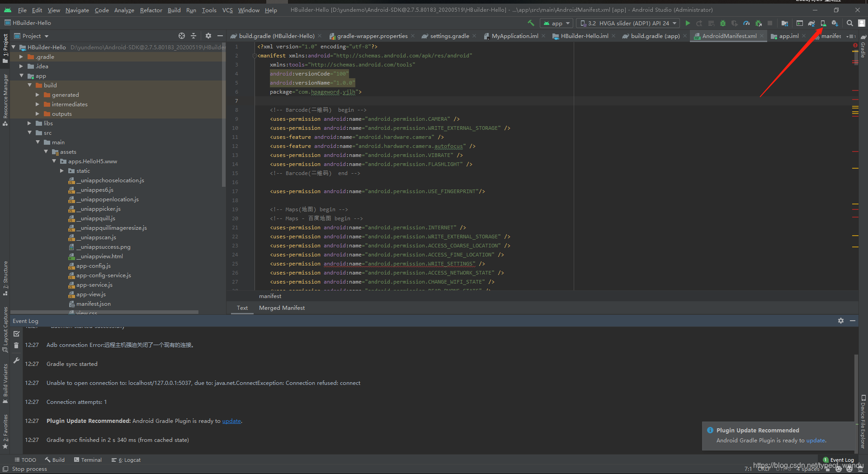Open the Terminal tool window

coord(88,460)
